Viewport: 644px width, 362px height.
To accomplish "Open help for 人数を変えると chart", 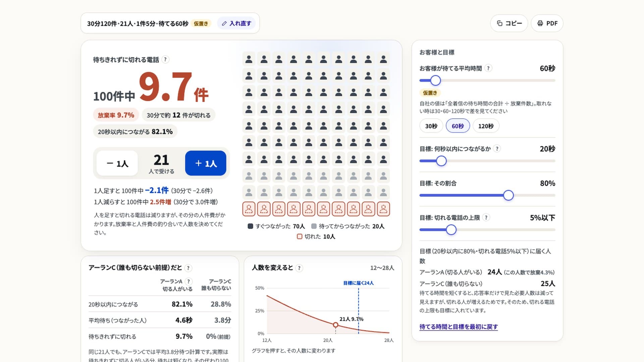I will pos(299,268).
